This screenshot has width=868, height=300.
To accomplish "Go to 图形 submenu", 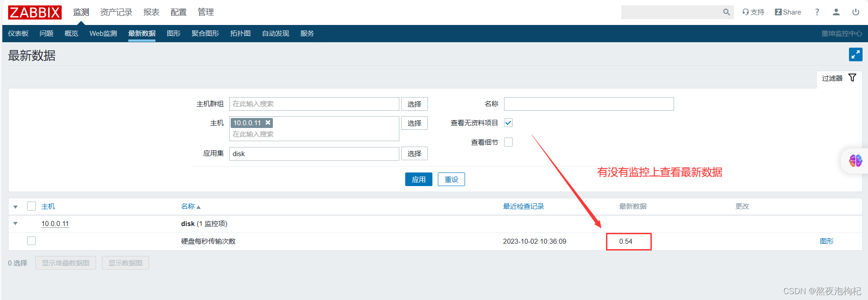I will click(x=174, y=34).
